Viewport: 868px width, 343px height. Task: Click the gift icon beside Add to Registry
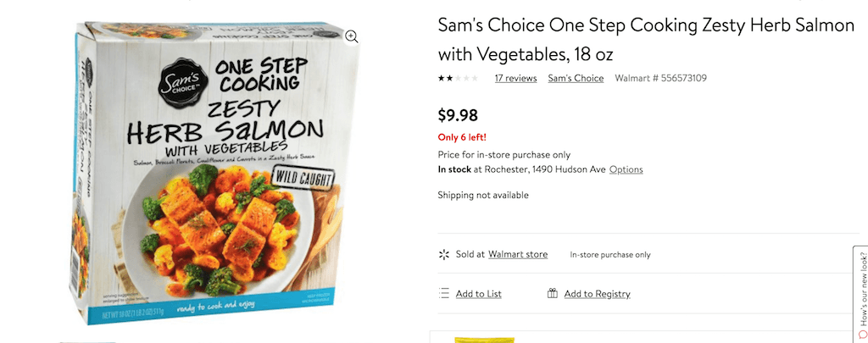pyautogui.click(x=553, y=294)
